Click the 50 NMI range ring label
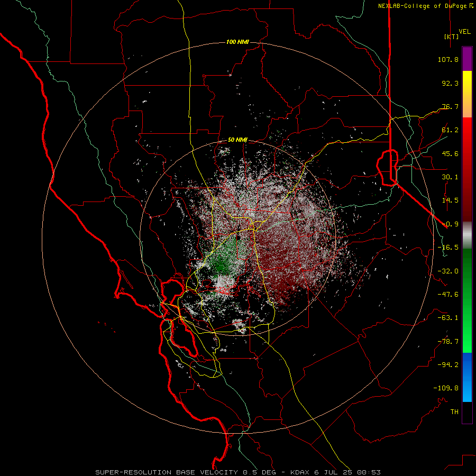 coord(237,140)
